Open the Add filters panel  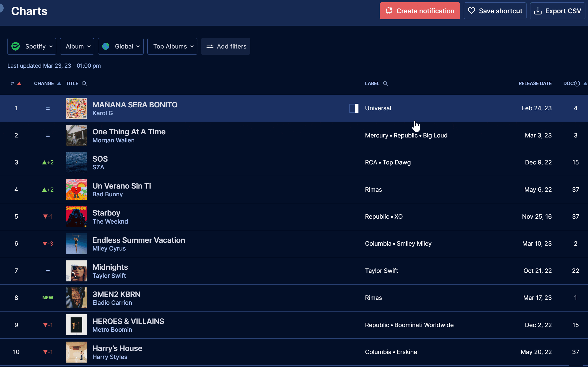tap(226, 46)
